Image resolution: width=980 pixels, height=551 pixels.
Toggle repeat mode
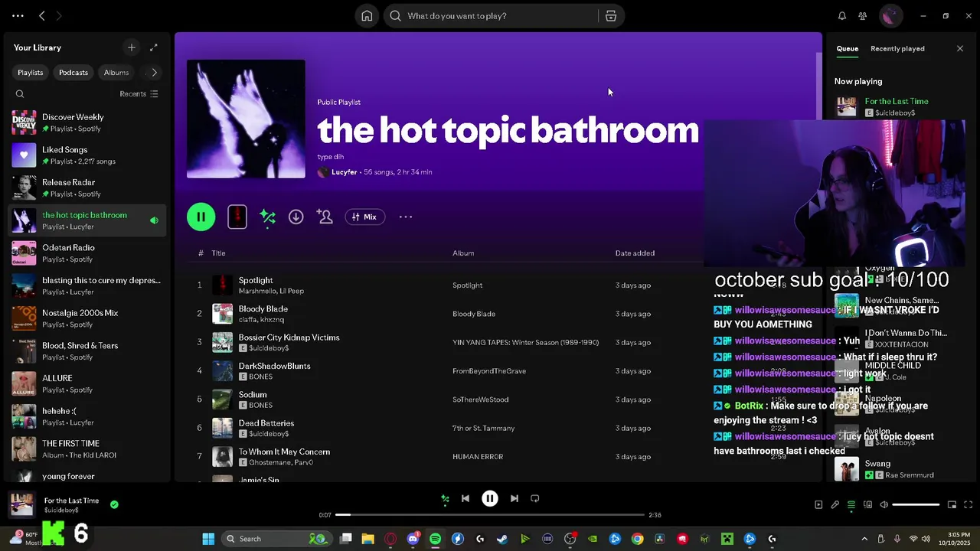click(535, 499)
